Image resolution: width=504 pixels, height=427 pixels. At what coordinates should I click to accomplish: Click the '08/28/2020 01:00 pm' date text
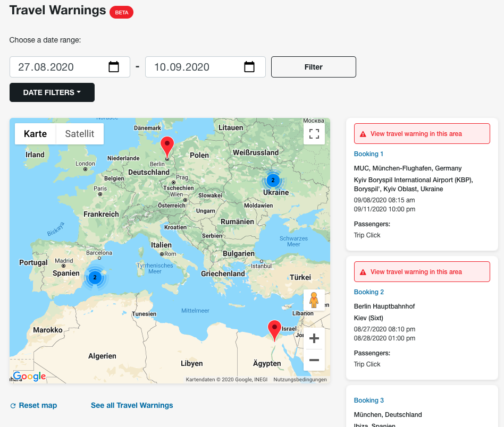click(384, 338)
